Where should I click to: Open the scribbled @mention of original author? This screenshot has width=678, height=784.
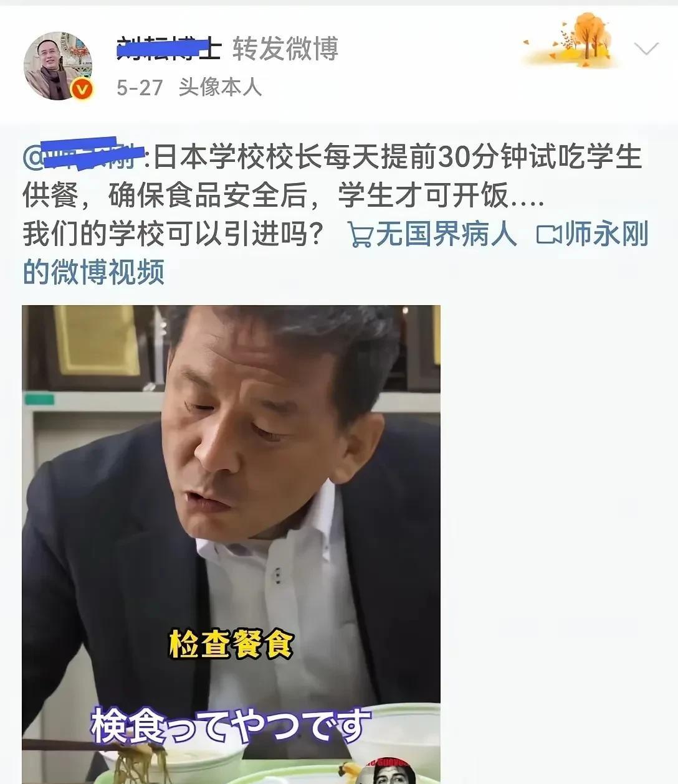pyautogui.click(x=84, y=154)
